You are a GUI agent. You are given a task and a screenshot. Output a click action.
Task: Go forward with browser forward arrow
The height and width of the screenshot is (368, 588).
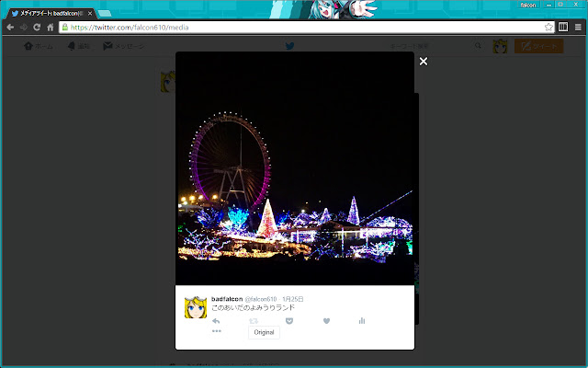coord(24,27)
